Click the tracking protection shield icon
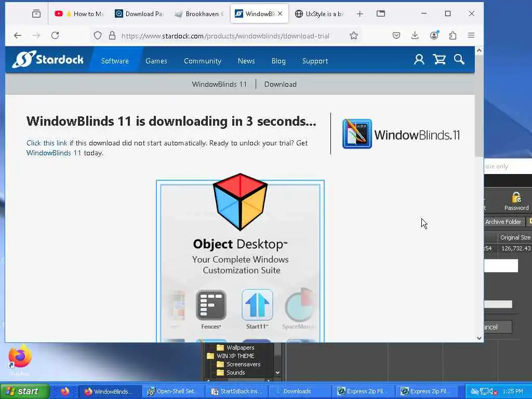The width and height of the screenshot is (532, 399). [x=97, y=36]
